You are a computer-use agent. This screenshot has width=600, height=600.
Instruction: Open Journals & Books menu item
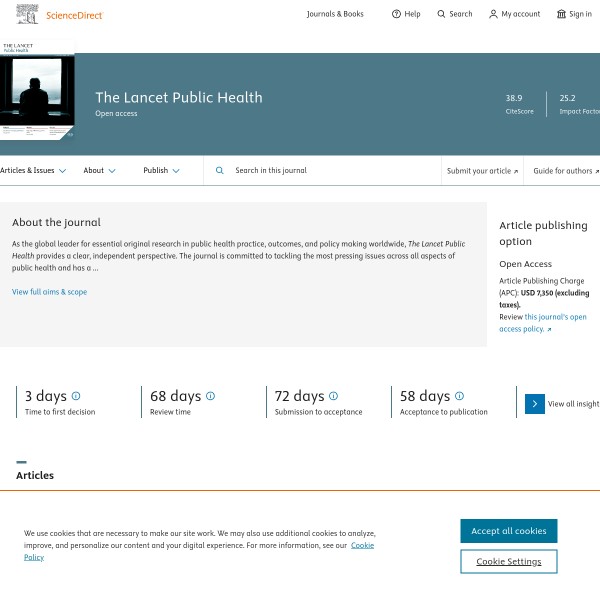click(335, 14)
